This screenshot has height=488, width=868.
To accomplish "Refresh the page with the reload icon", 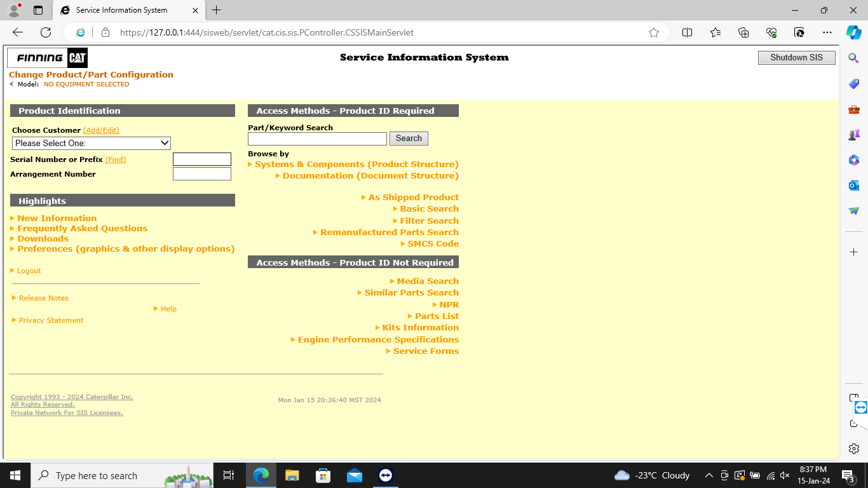I will [x=45, y=32].
